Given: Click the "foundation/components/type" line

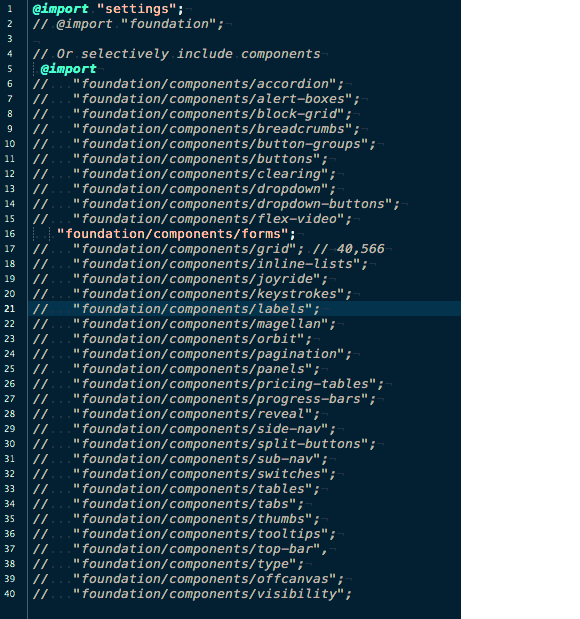Looking at the screenshot, I should (x=169, y=564).
